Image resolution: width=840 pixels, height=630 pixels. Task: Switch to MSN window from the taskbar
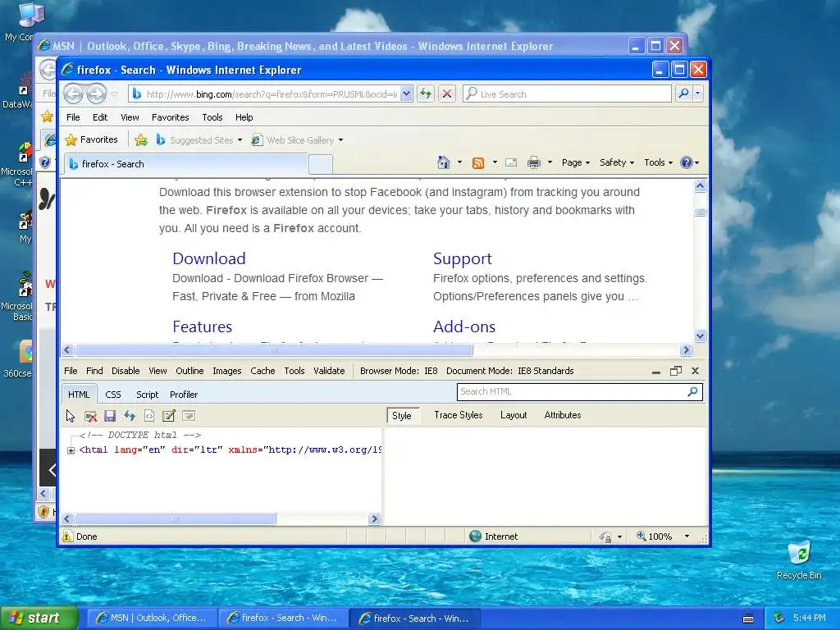pyautogui.click(x=152, y=619)
